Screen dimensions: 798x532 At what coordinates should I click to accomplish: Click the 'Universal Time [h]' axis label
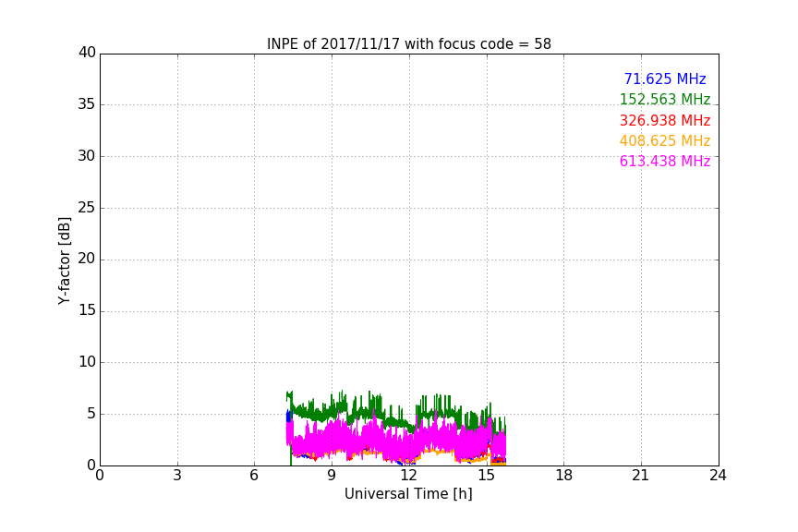(408, 494)
